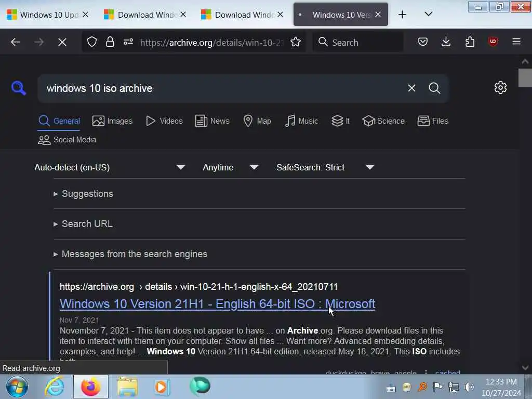Open search preferences gear

coord(500,88)
